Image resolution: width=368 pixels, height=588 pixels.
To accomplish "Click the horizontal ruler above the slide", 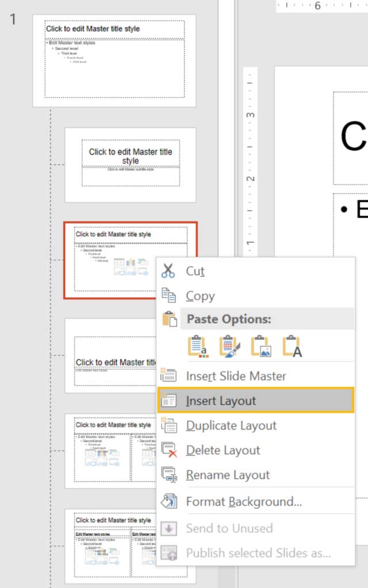I will click(x=322, y=6).
